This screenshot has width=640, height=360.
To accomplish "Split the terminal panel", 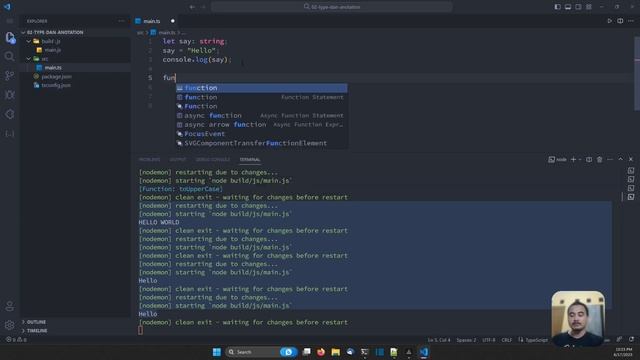I will click(589, 160).
